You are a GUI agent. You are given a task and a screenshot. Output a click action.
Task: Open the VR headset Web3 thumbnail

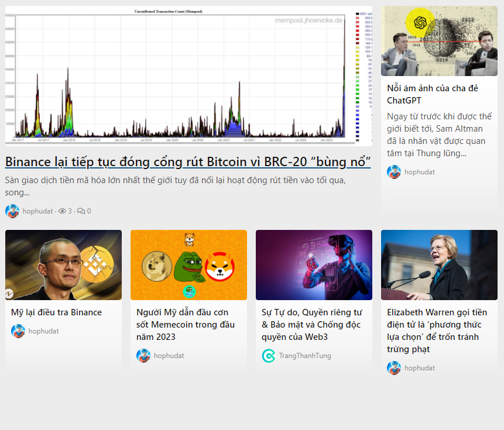click(314, 265)
